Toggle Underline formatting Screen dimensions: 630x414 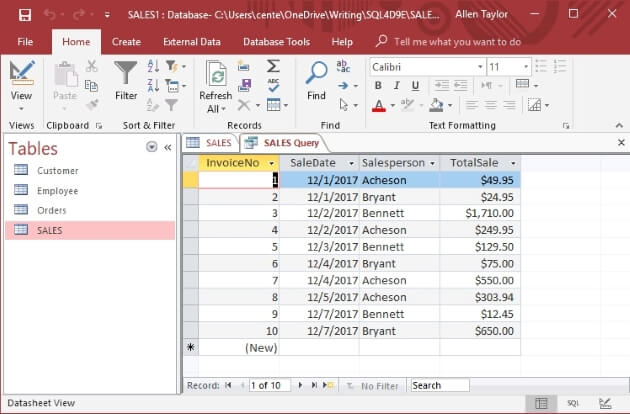[x=416, y=86]
